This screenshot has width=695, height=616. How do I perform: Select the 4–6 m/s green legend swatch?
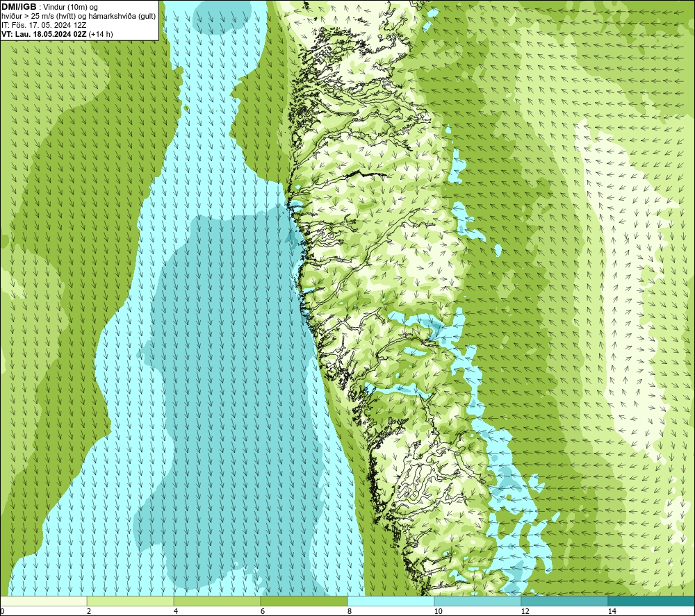click(x=217, y=601)
